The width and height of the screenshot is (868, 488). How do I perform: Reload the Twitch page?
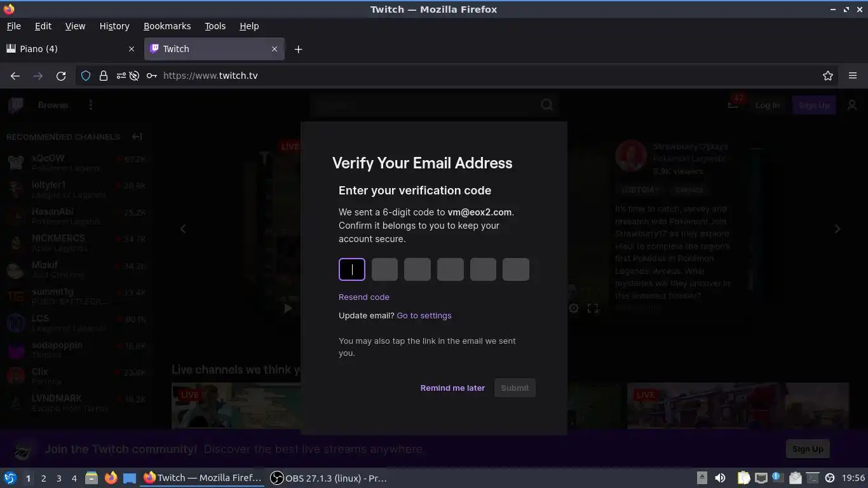point(61,76)
